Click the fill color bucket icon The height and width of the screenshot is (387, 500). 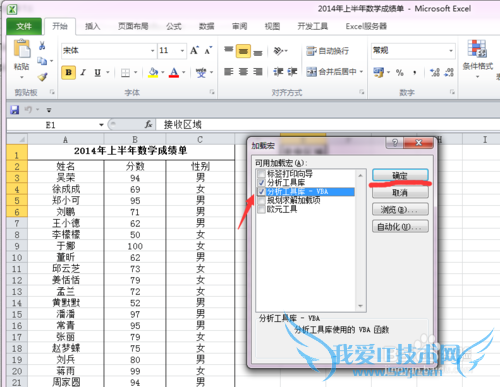click(153, 72)
